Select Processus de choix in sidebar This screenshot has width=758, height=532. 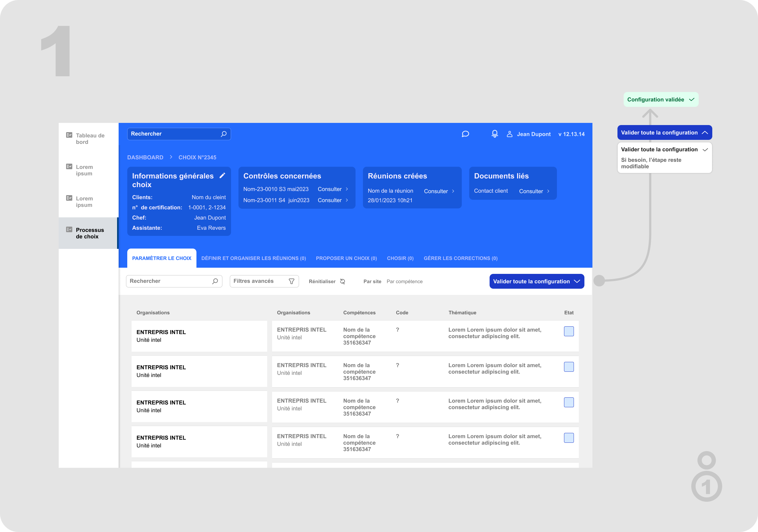coord(88,233)
